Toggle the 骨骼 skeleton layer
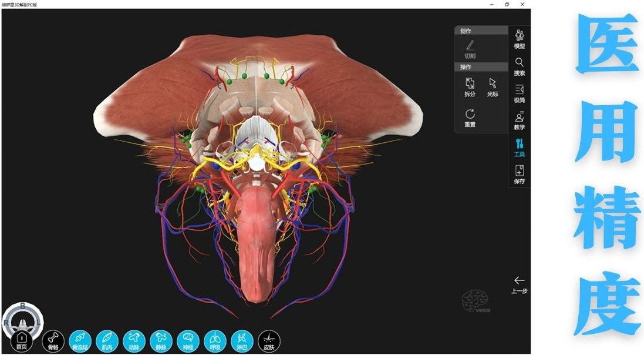Image resolution: width=644 pixels, height=355 pixels. point(53,341)
